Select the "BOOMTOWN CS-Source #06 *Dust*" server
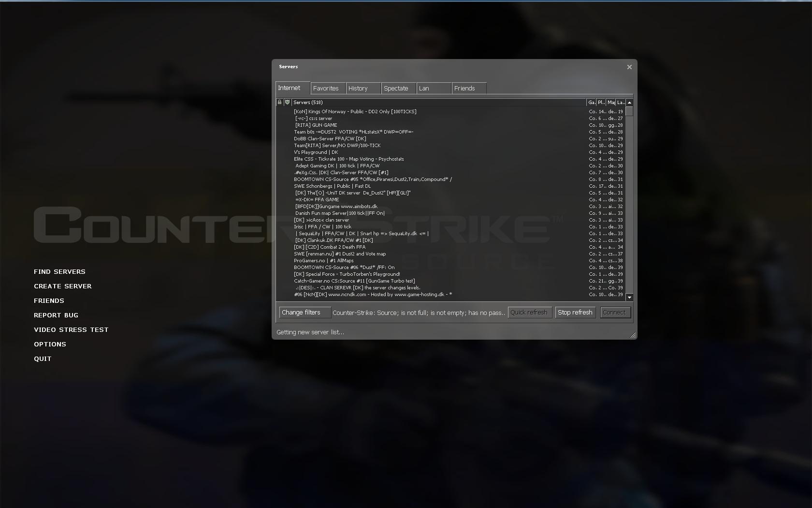The height and width of the screenshot is (508, 812). [x=450, y=268]
